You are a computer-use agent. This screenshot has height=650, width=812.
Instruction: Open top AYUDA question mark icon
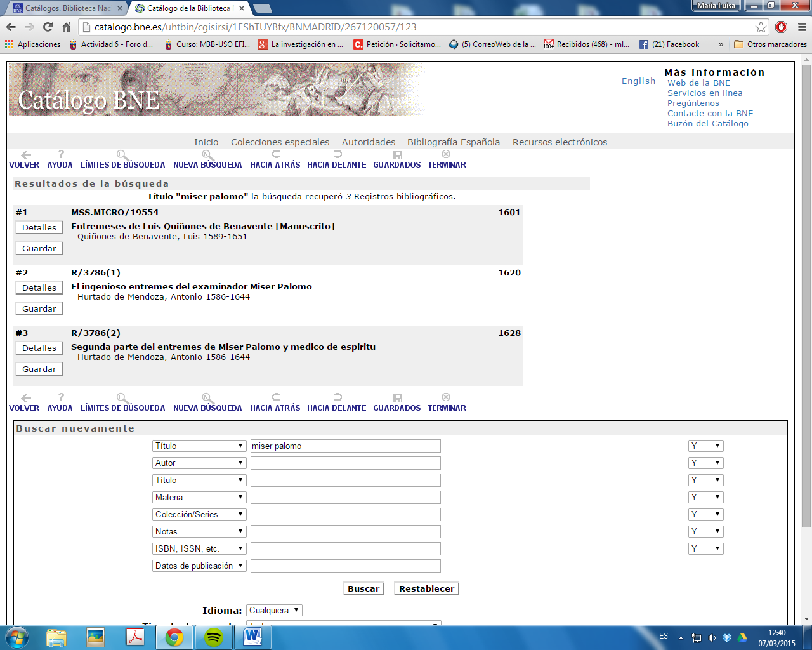click(x=61, y=154)
